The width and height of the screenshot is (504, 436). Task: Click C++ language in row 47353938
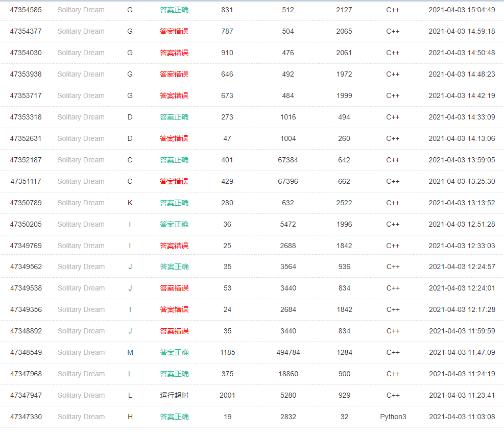click(393, 74)
